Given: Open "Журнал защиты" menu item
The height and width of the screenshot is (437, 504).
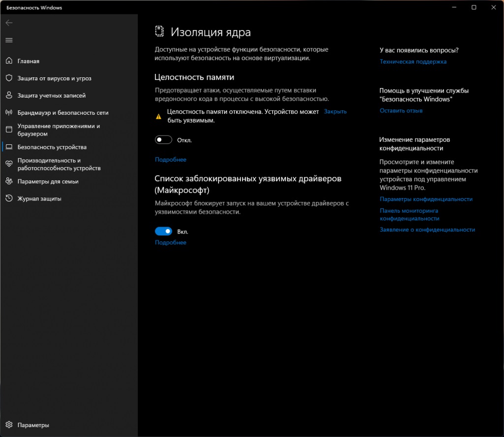Looking at the screenshot, I should click(39, 199).
